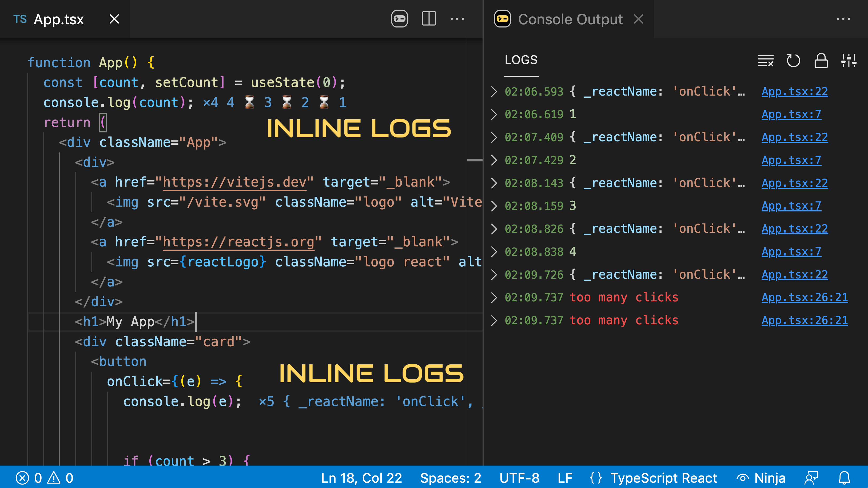Click 'useState(0)' in the code
Viewport: 868px width, 488px height.
[x=294, y=83]
